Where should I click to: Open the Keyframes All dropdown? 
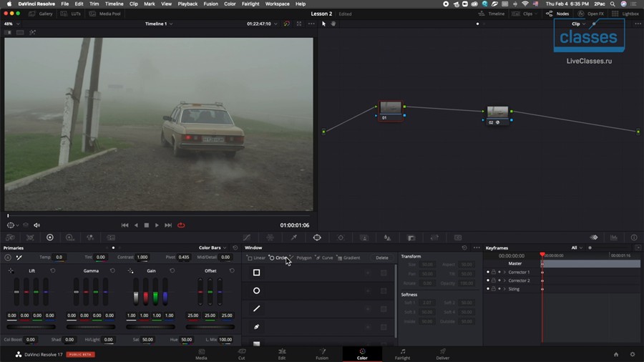[577, 248]
